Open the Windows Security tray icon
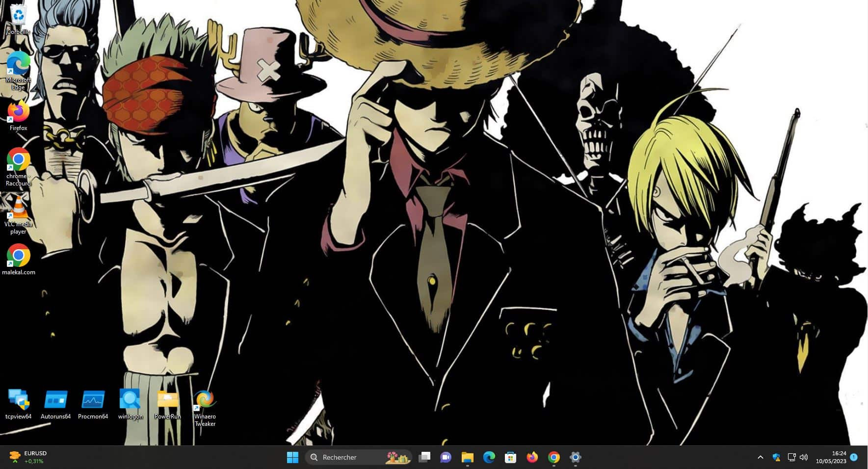This screenshot has height=469, width=868. (776, 457)
